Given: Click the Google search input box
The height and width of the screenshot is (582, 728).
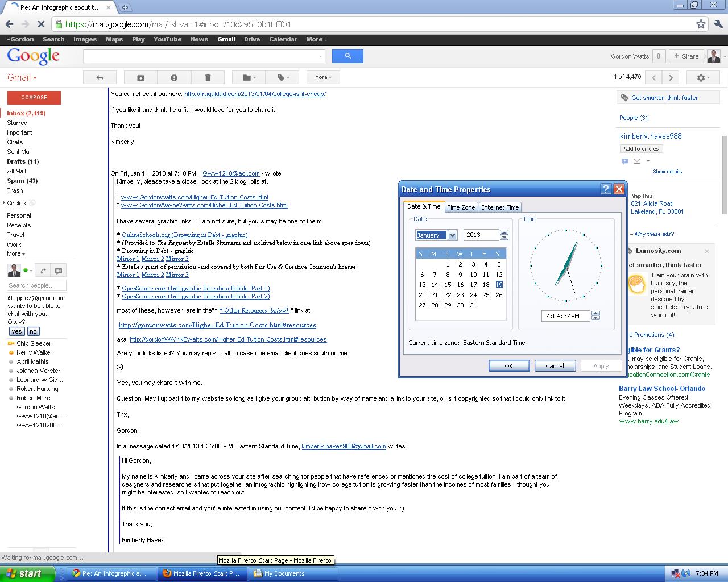Looking at the screenshot, I should coord(204,56).
